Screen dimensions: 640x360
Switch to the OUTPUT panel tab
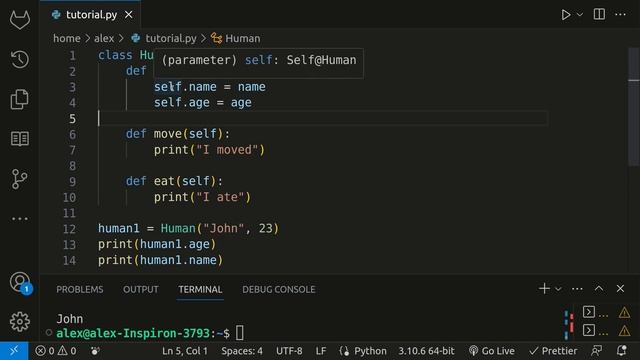click(x=141, y=289)
